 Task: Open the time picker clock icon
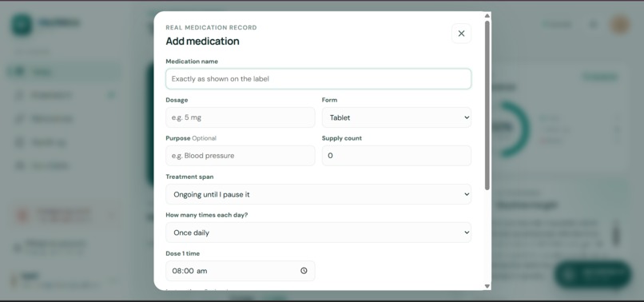point(304,271)
